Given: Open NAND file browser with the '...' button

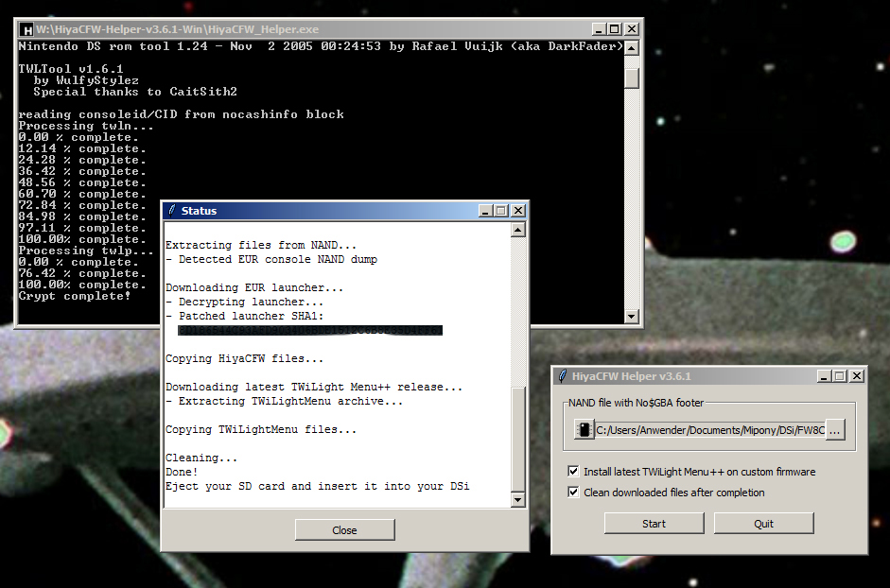Looking at the screenshot, I should pos(834,430).
